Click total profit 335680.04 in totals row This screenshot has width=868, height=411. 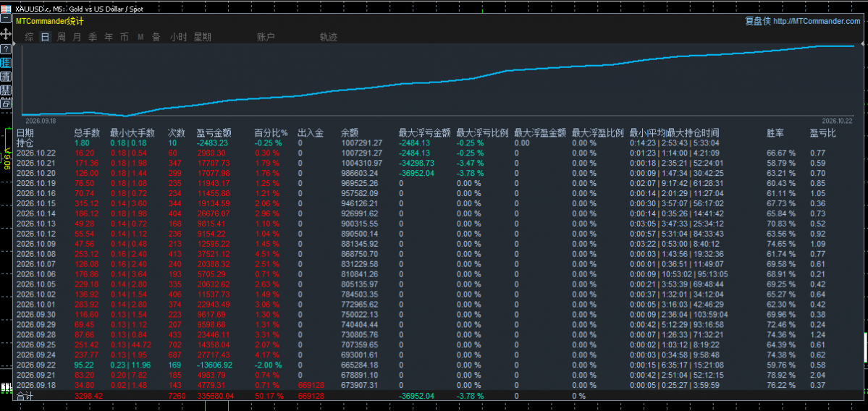[215, 396]
